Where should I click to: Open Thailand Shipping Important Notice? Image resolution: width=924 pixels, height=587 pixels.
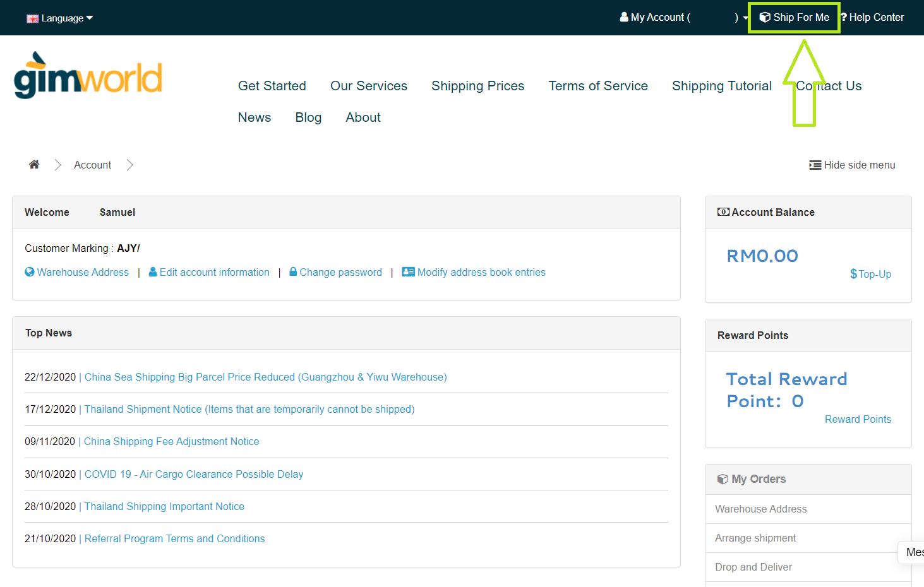[164, 506]
